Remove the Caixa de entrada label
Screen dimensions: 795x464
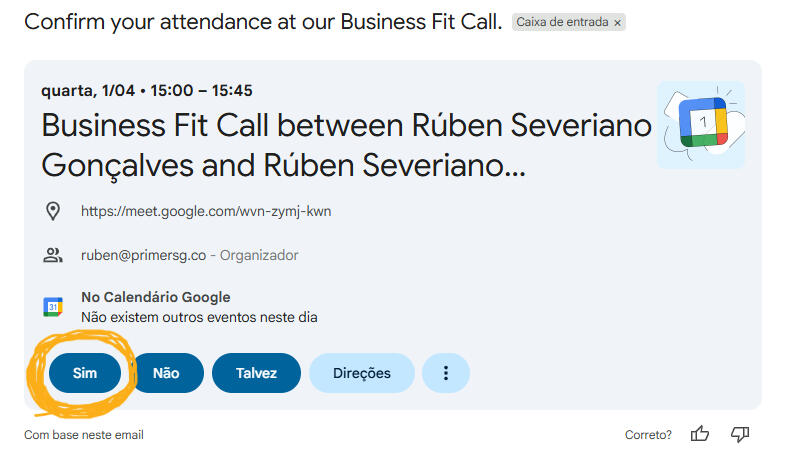[x=617, y=22]
